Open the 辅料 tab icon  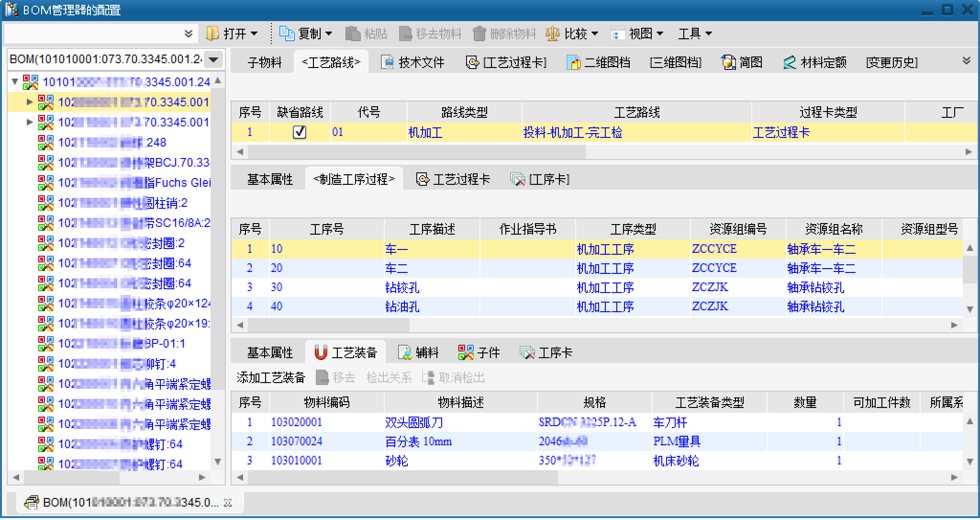[405, 353]
